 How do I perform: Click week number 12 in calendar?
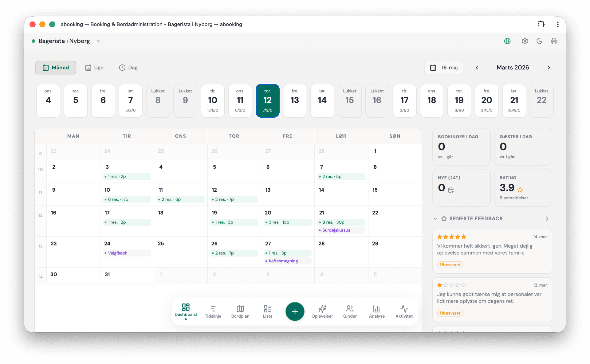[40, 215]
